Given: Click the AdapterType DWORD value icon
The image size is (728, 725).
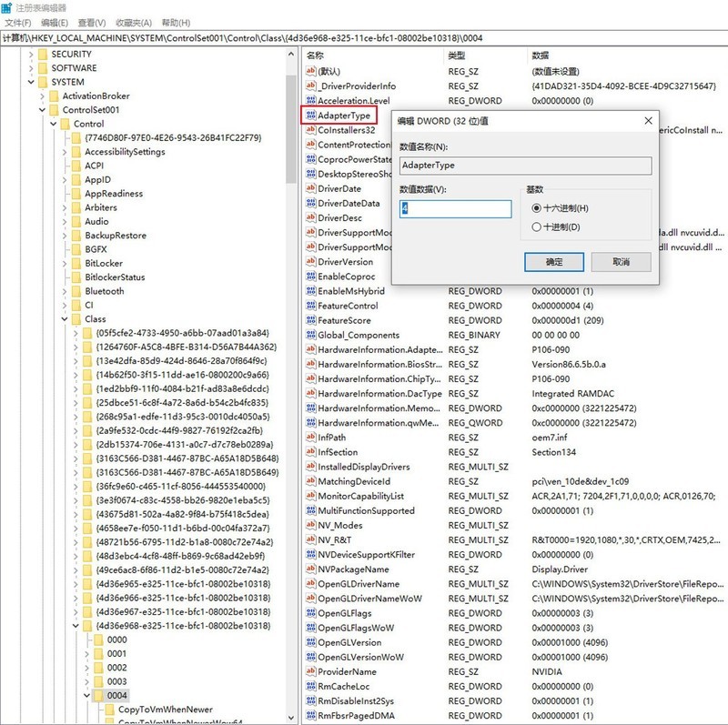Looking at the screenshot, I should (x=309, y=116).
